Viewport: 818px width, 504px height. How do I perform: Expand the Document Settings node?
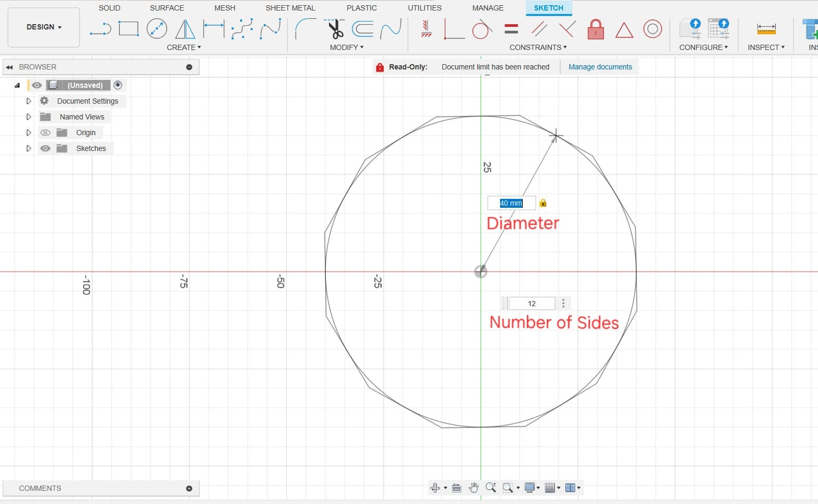click(29, 101)
